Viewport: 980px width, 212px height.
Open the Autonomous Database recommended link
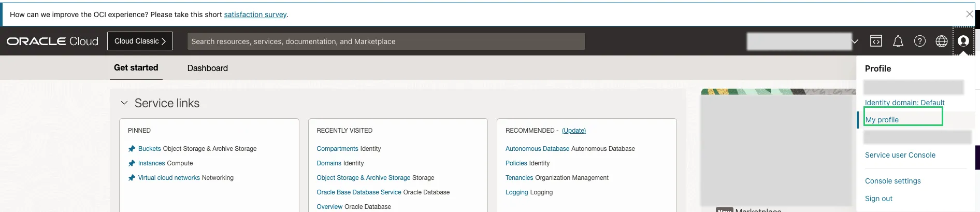click(537, 149)
